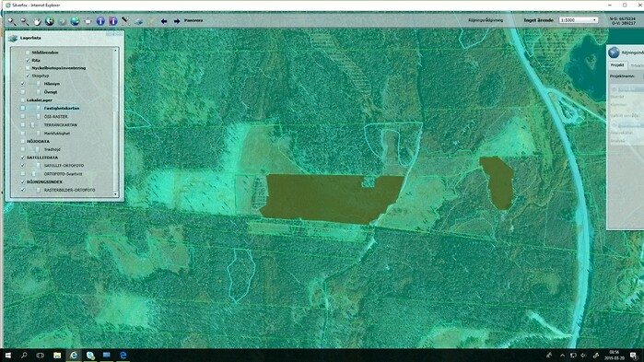
Task: Click the left arrow navigation button
Action: [164, 21]
